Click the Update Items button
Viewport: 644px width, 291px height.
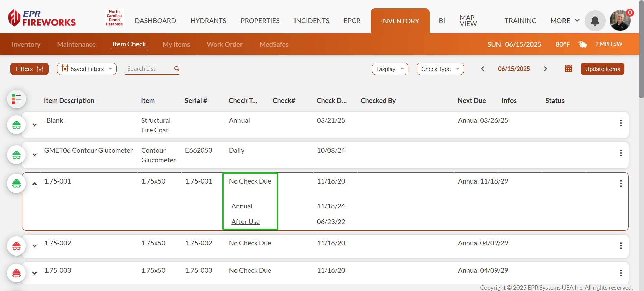[x=602, y=69]
